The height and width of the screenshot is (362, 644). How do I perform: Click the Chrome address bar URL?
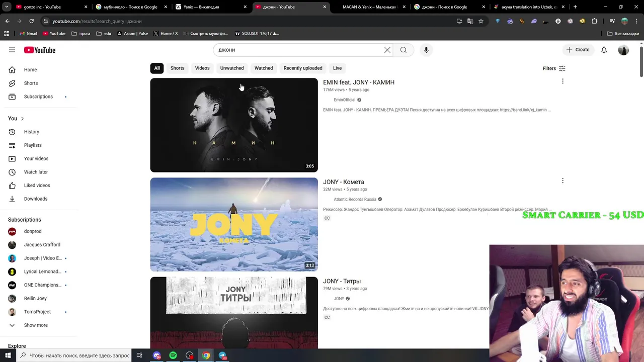pos(97,21)
